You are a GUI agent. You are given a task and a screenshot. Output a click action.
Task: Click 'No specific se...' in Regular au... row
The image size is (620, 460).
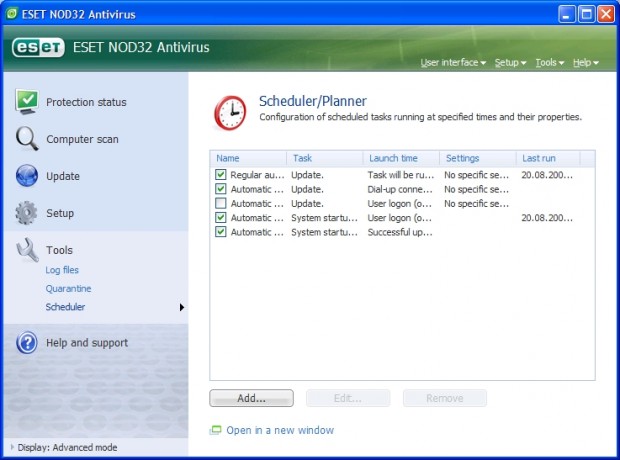pos(476,175)
